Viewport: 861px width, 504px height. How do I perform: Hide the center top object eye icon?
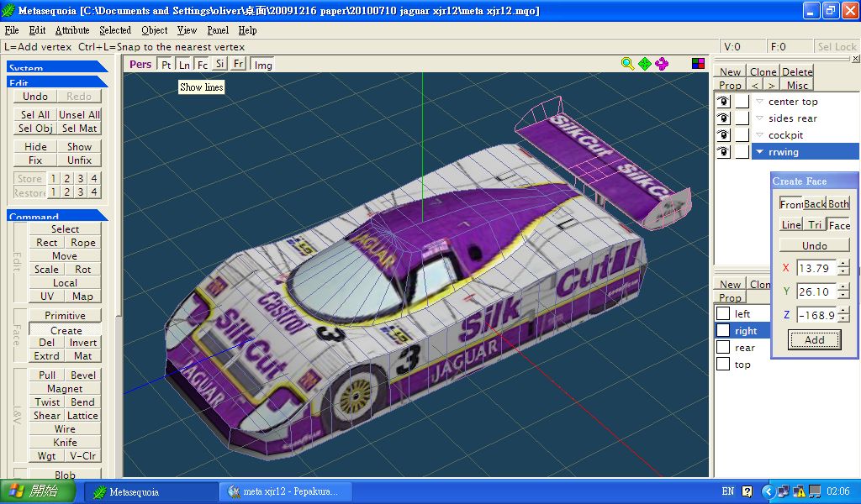[x=723, y=102]
